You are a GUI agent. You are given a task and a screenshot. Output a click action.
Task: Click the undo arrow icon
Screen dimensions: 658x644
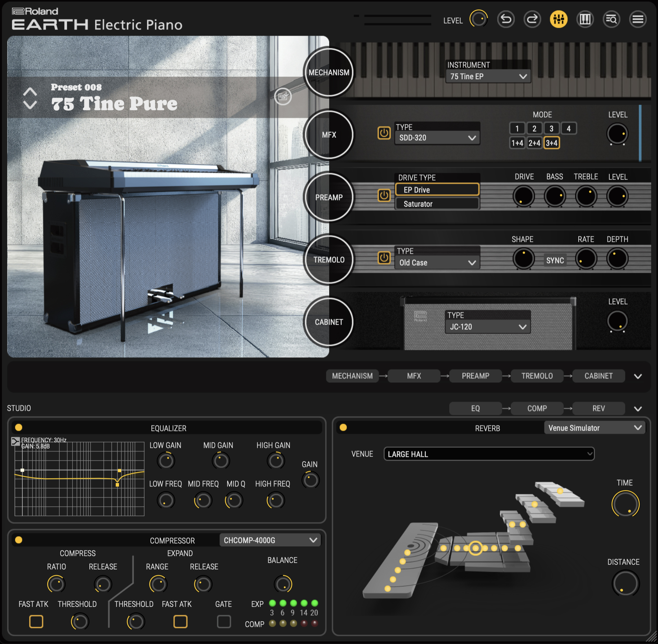point(506,19)
